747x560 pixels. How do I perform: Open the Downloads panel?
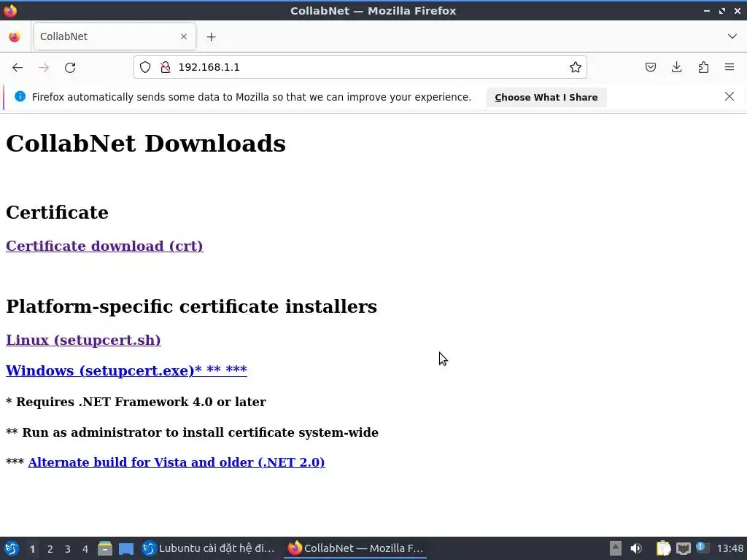tap(676, 67)
